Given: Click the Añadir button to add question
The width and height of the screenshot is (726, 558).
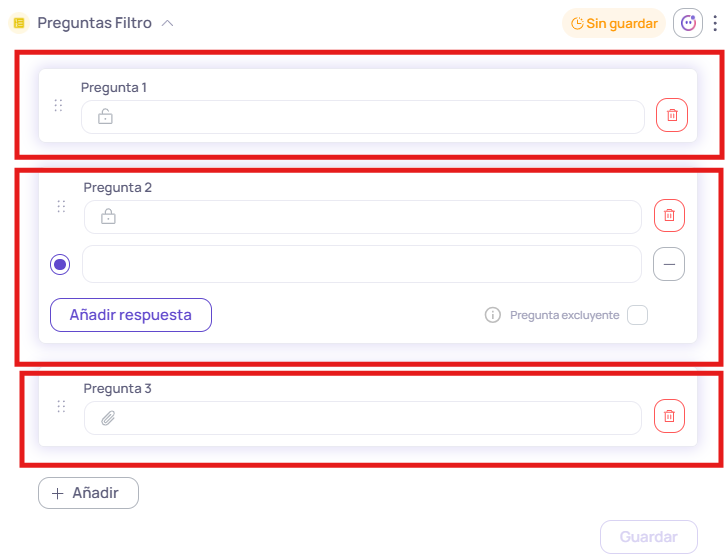Looking at the screenshot, I should point(88,493).
